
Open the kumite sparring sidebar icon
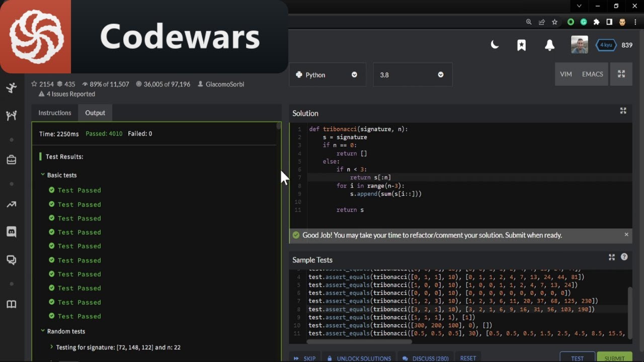pyautogui.click(x=11, y=116)
